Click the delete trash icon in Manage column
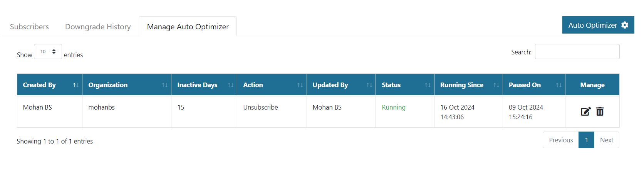The width and height of the screenshot is (644, 174). 600,112
